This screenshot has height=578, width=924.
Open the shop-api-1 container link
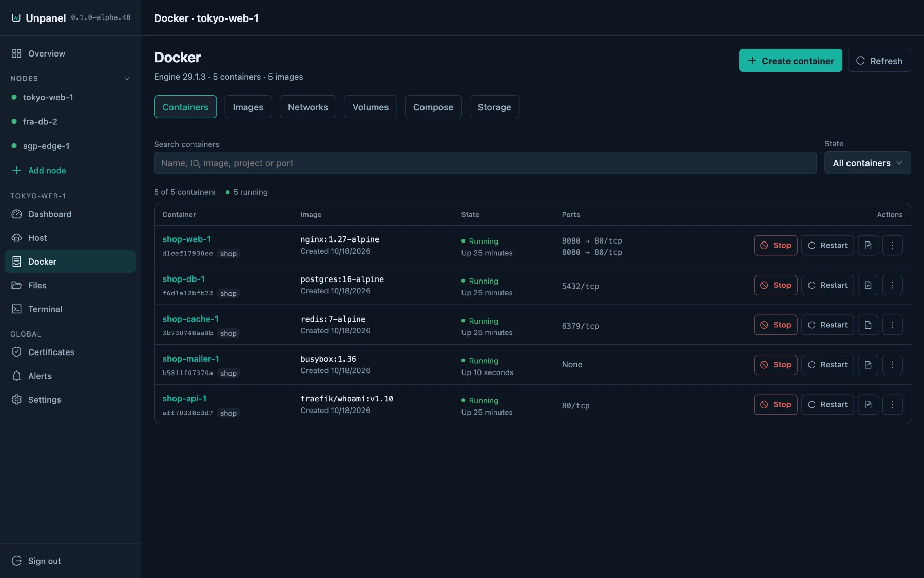point(184,398)
